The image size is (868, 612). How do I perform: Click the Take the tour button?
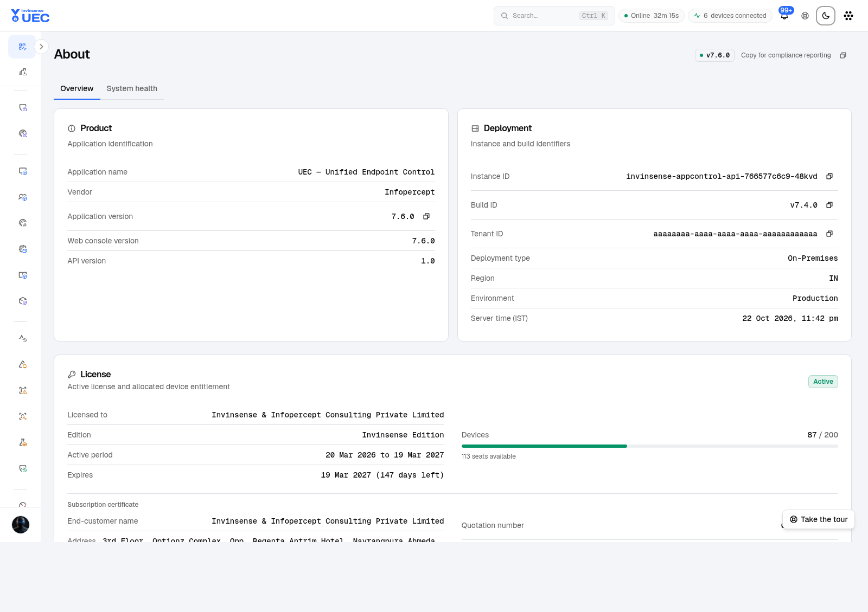819,519
